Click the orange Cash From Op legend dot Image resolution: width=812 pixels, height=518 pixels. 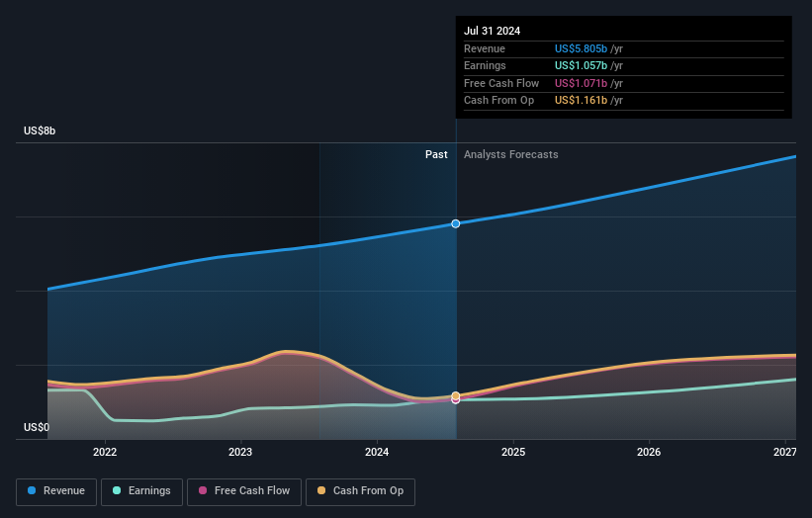(x=321, y=490)
